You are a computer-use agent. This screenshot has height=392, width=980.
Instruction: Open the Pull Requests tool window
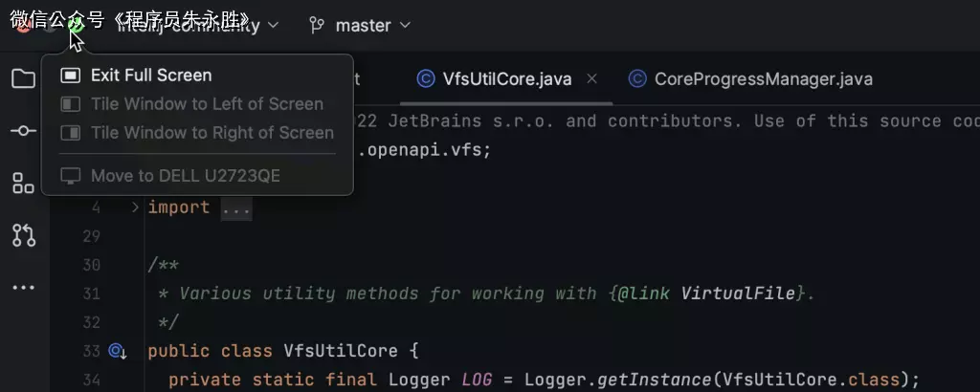click(23, 234)
